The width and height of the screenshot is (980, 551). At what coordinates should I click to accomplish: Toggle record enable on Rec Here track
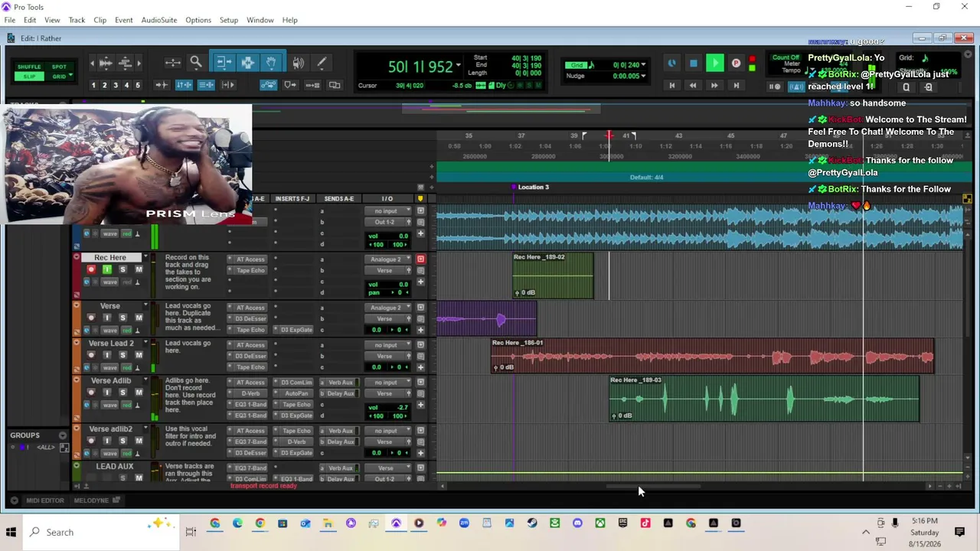click(x=91, y=269)
